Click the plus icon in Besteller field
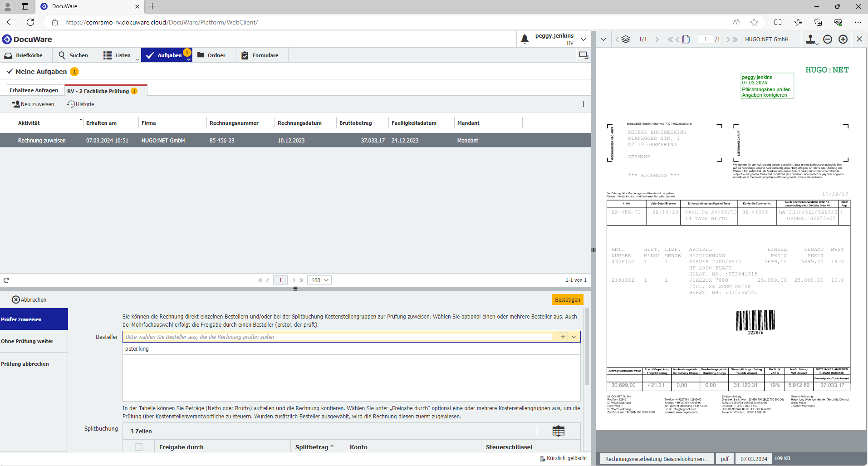The width and height of the screenshot is (868, 466). click(x=563, y=337)
